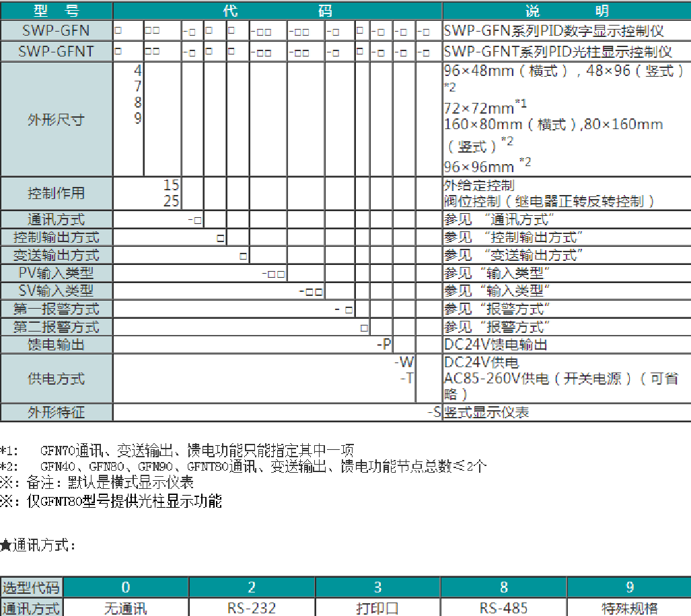Viewport: 691px width, 616px height.
Task: Click code 8 in communication table
Action: (x=504, y=587)
